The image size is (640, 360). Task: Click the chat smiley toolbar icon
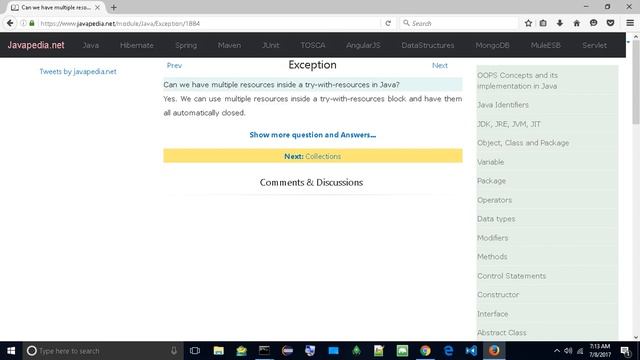(593, 23)
